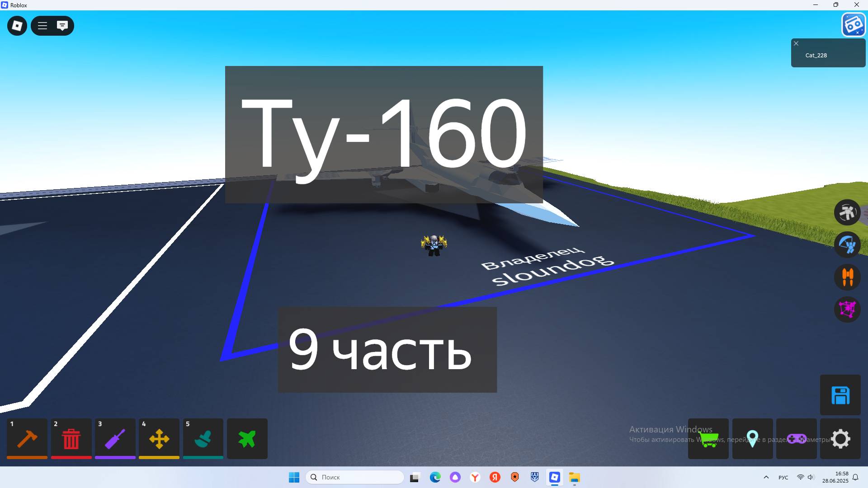Open the hamburger menu in top bar
Viewport: 868px width, 488px height.
click(x=42, y=26)
